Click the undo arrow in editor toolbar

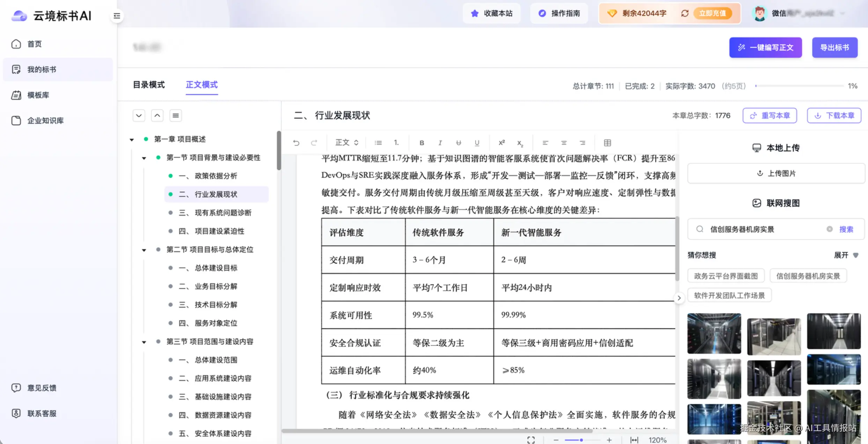[x=296, y=143]
